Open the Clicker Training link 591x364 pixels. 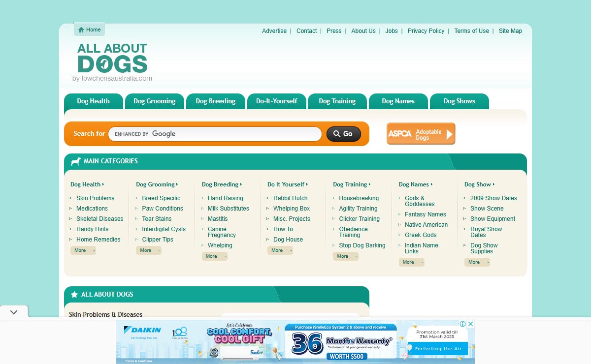click(x=360, y=219)
